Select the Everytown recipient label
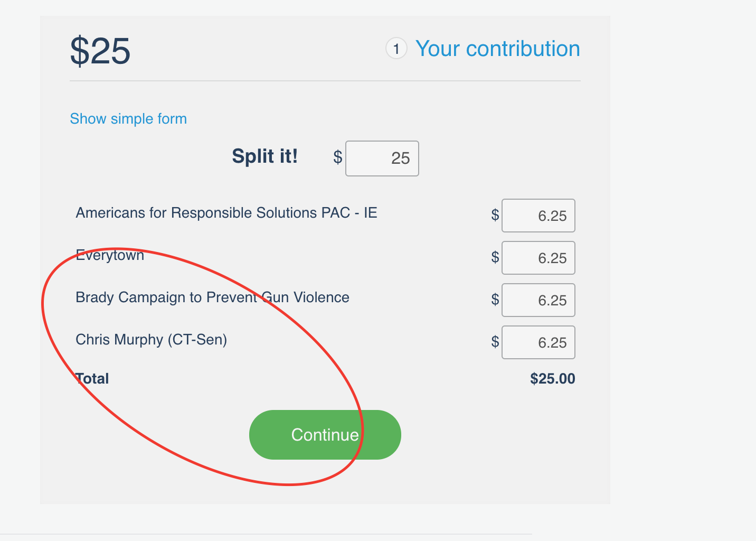 pos(110,256)
